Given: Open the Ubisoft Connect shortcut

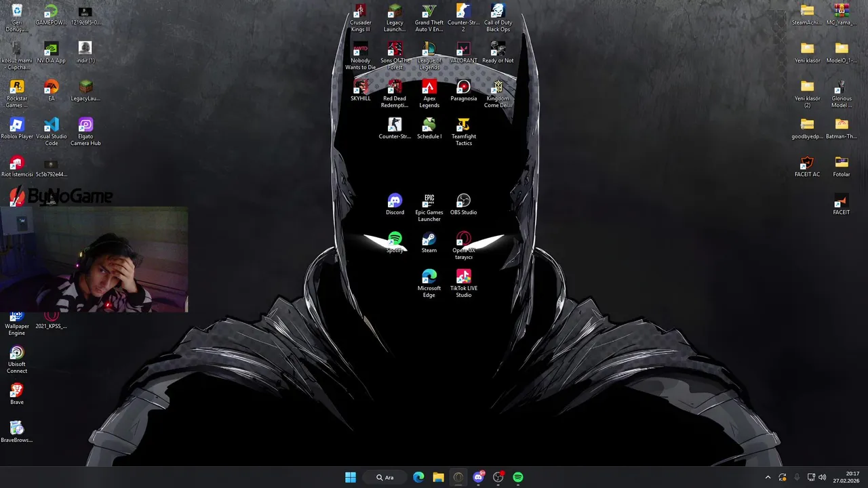Looking at the screenshot, I should point(17,359).
